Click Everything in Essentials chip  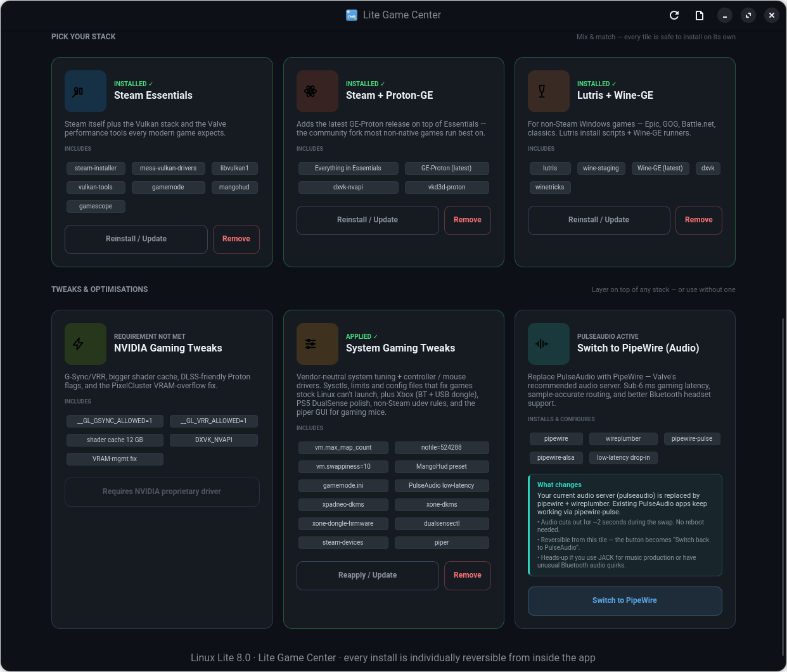[x=348, y=168]
